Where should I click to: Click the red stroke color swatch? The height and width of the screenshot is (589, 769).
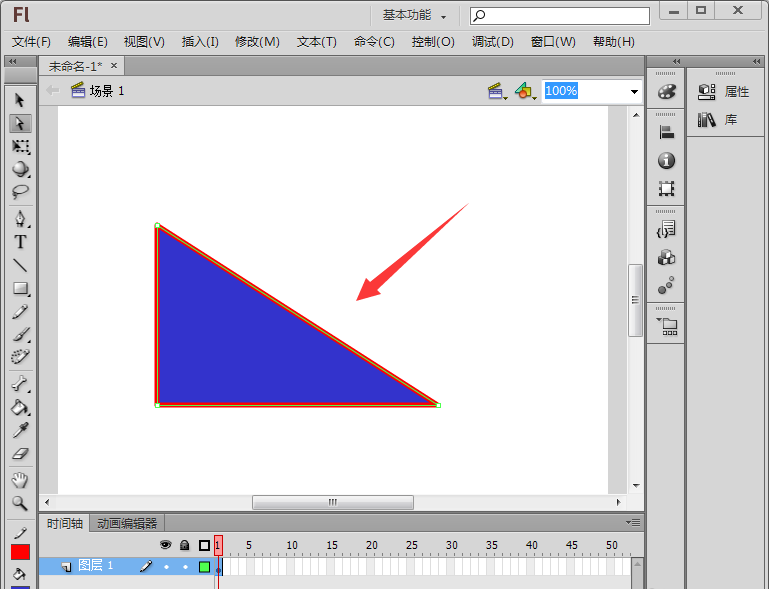pos(21,552)
